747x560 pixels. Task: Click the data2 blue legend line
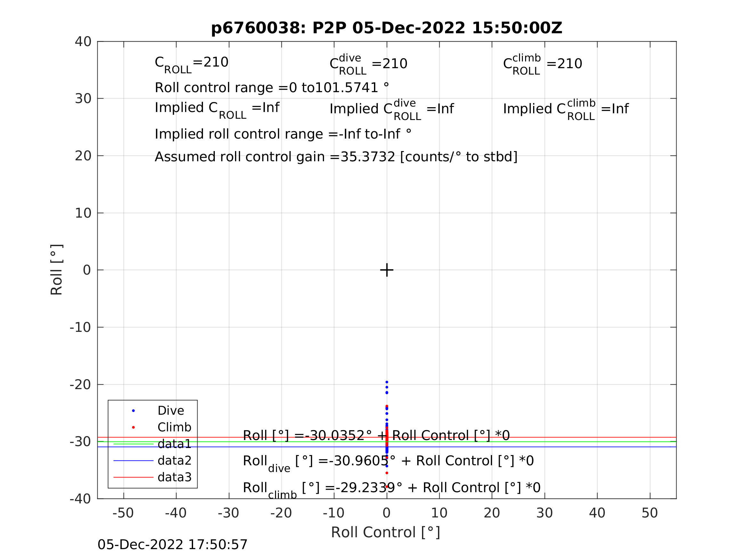click(x=134, y=460)
